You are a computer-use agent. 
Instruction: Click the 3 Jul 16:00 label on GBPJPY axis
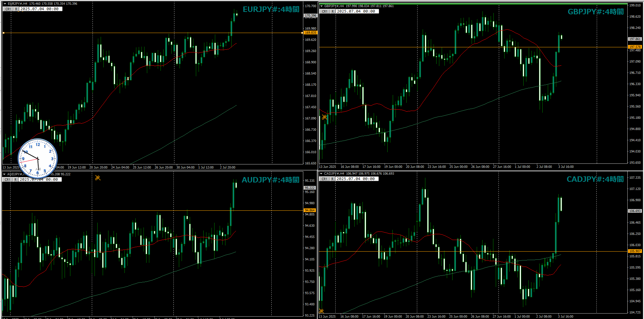566,167
